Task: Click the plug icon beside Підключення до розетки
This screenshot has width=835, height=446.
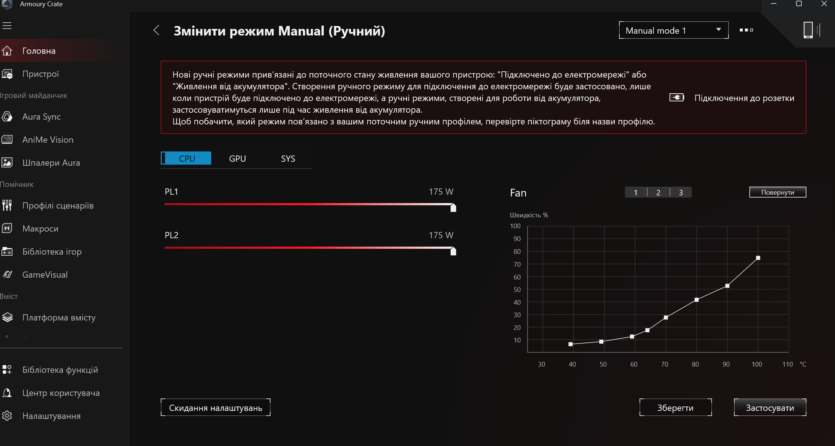Action: pyautogui.click(x=676, y=98)
